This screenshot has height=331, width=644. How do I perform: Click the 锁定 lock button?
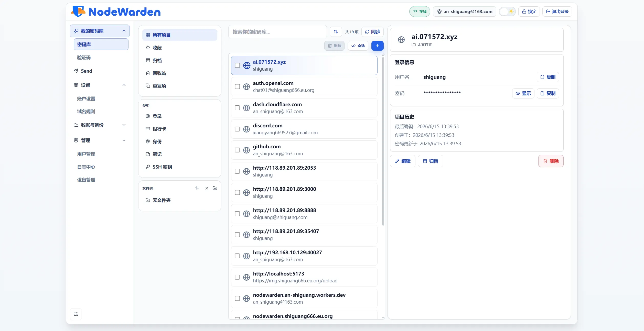[529, 12]
